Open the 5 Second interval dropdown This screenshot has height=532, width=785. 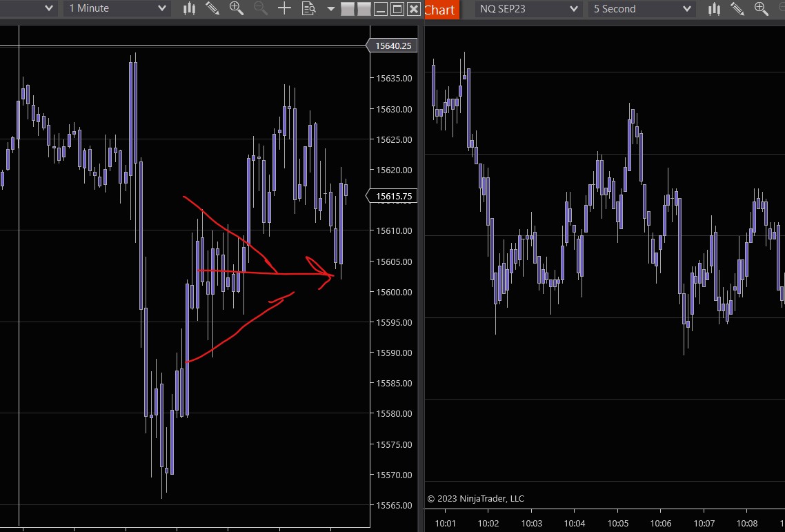(x=642, y=8)
